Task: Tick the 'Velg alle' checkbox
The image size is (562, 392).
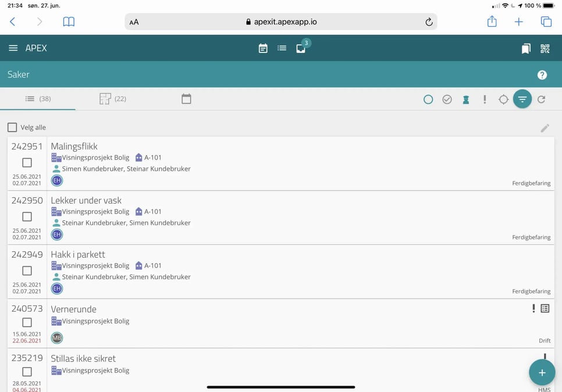Action: [12, 127]
